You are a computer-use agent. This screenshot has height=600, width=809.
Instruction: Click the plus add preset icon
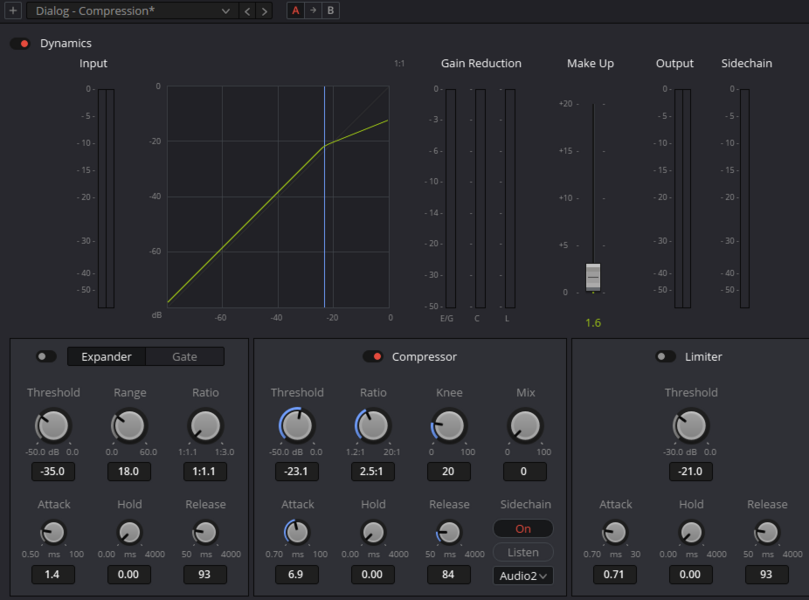click(13, 10)
